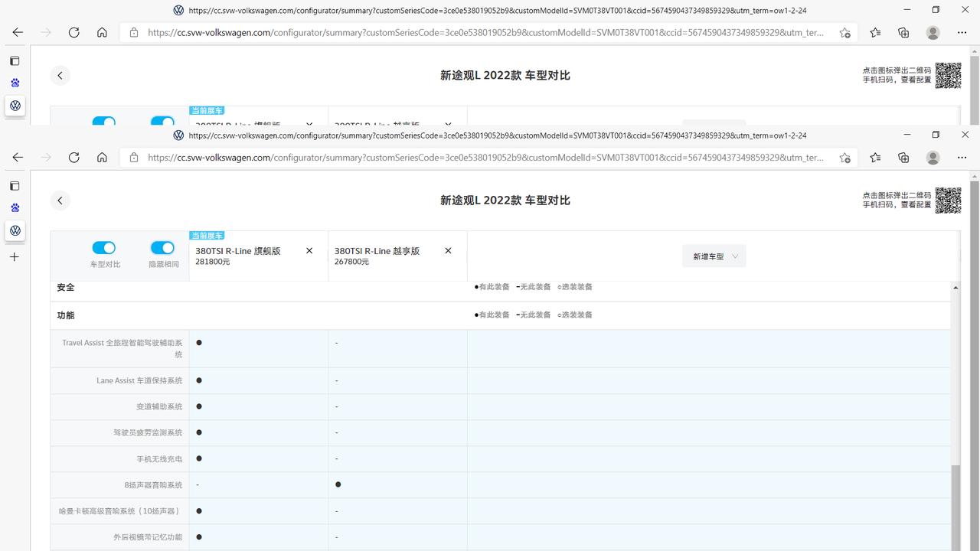
Task: Click the 当前展车 badge
Action: [207, 236]
